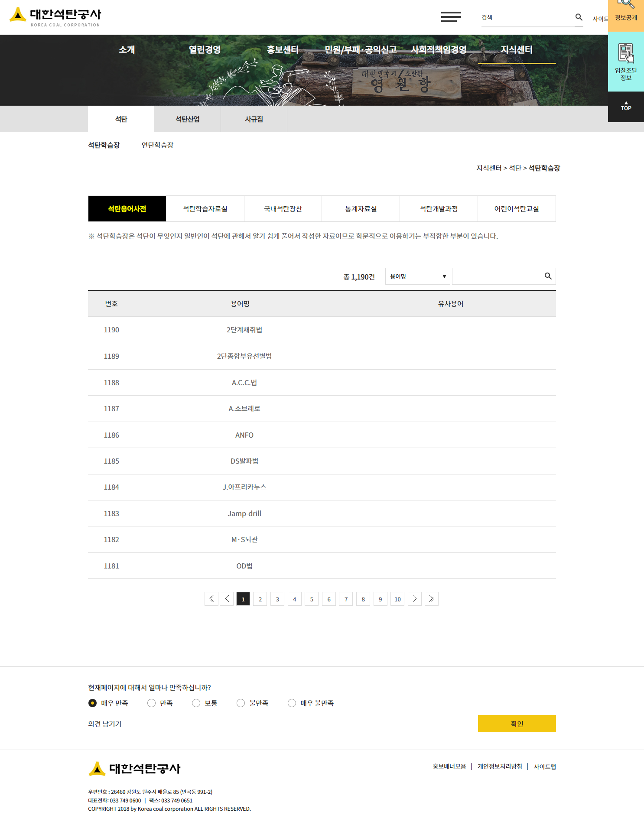The width and height of the screenshot is (644, 825).
Task: Click the TOP scroll-up button
Action: coord(626,107)
